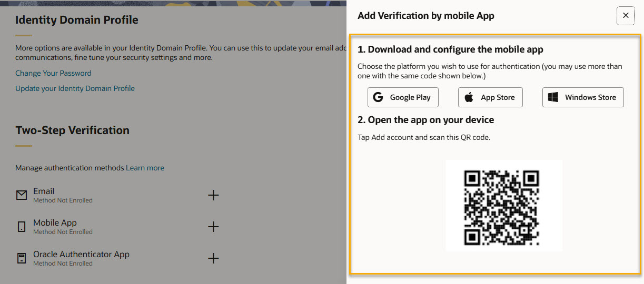Click 'Method Not Enrolled' under Email
The image size is (644, 284).
63,200
